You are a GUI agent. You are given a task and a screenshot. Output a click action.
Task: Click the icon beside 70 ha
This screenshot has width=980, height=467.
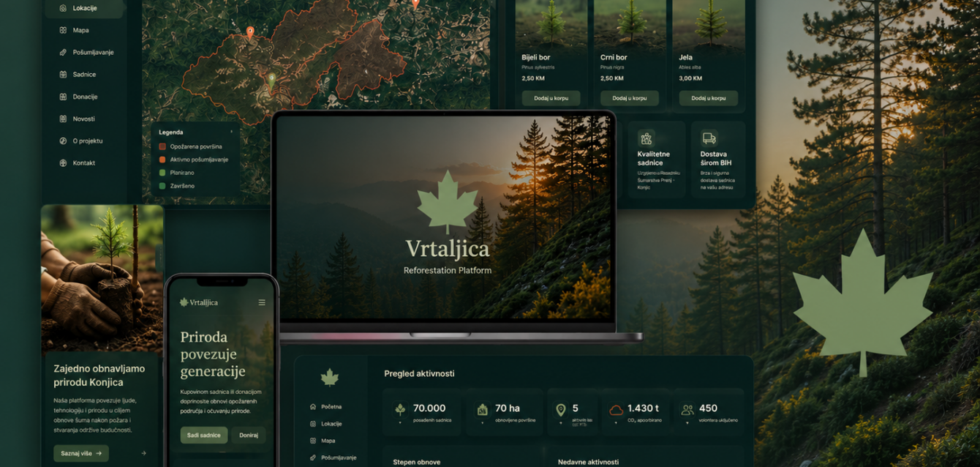[x=483, y=410]
